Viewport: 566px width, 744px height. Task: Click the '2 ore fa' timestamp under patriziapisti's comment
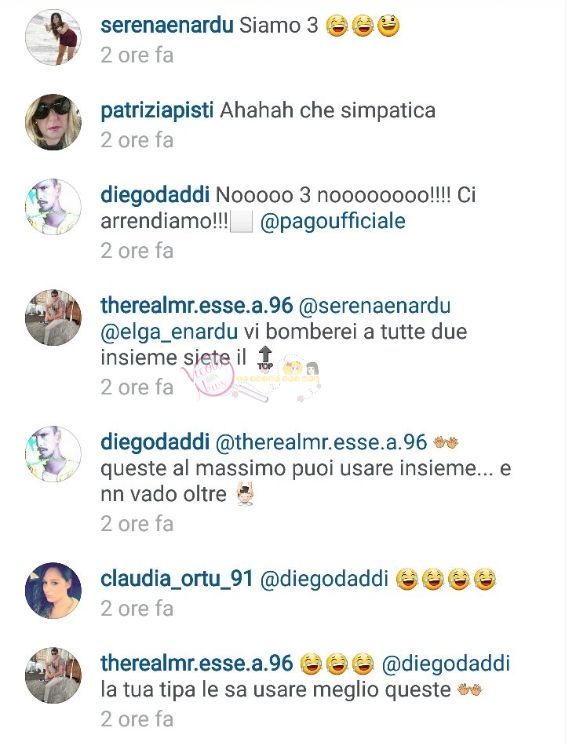(x=137, y=140)
